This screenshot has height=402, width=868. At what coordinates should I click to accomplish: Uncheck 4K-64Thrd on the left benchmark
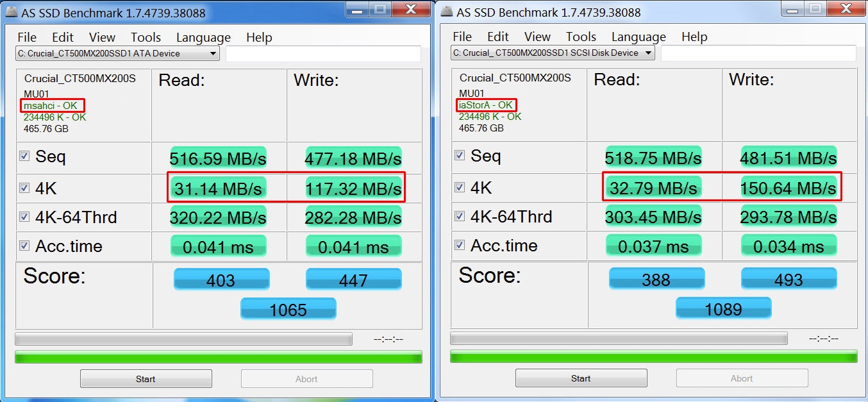pos(23,217)
